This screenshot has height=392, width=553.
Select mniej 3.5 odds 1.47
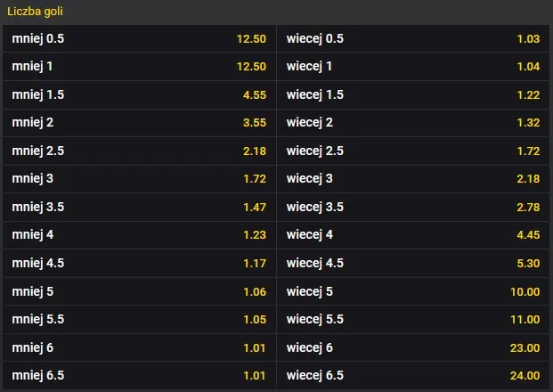[x=139, y=208]
